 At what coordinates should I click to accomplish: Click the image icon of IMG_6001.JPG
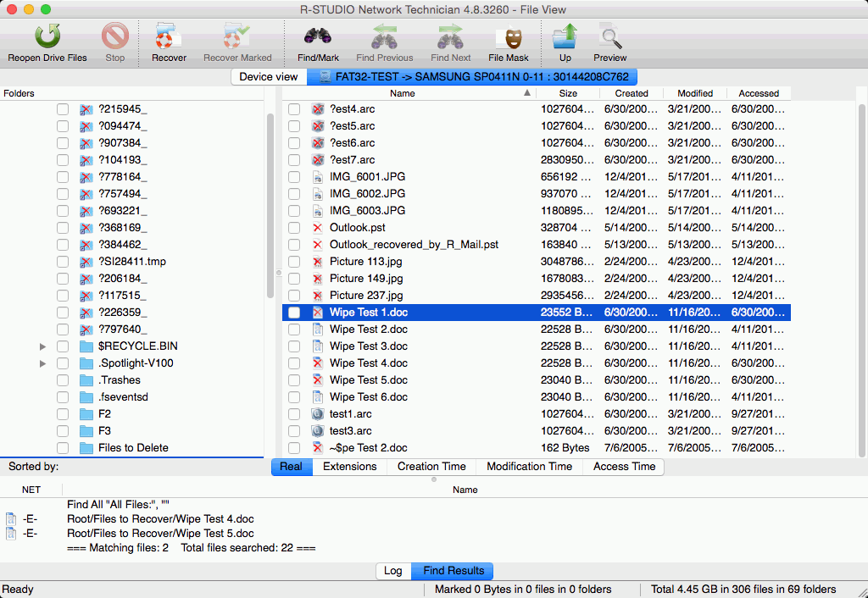(318, 177)
